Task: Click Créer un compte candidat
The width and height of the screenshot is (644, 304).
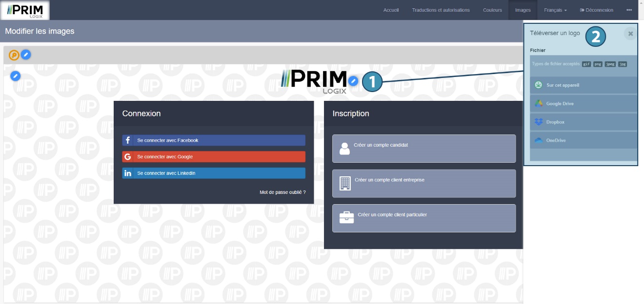Action: click(423, 149)
